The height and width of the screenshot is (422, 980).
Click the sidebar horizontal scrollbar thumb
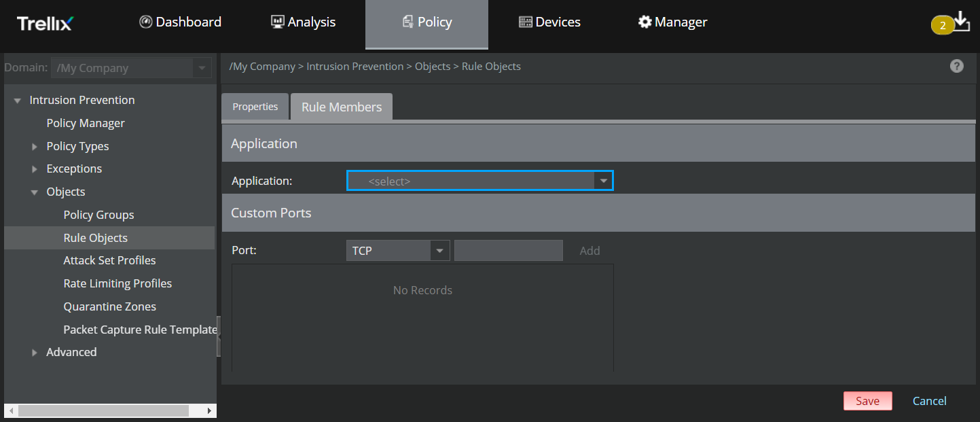[103, 410]
